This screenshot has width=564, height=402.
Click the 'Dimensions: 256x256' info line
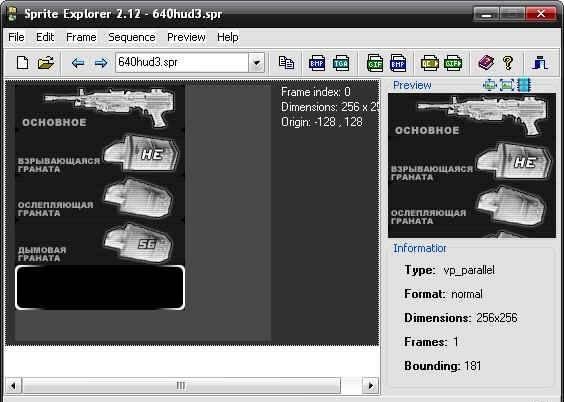click(x=461, y=318)
